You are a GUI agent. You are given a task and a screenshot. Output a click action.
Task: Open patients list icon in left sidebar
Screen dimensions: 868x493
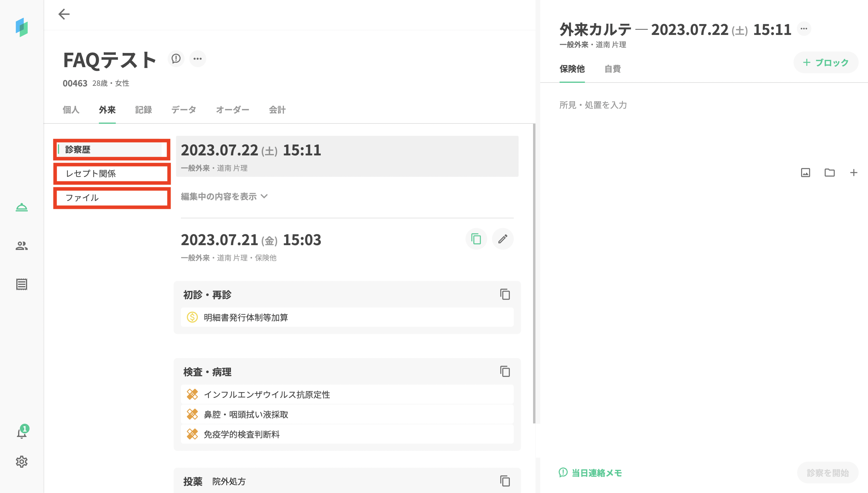point(22,245)
